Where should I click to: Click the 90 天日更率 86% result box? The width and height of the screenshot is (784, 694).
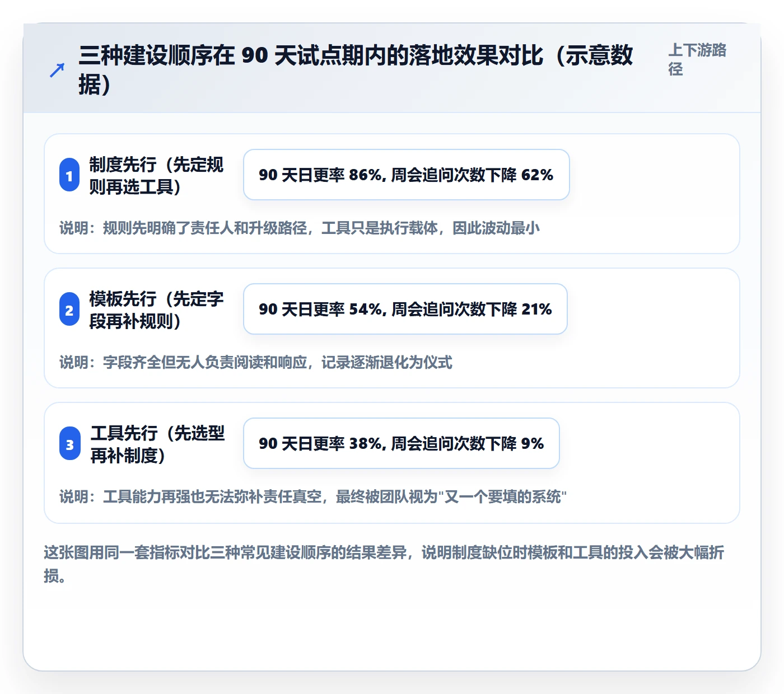pyautogui.click(x=407, y=175)
